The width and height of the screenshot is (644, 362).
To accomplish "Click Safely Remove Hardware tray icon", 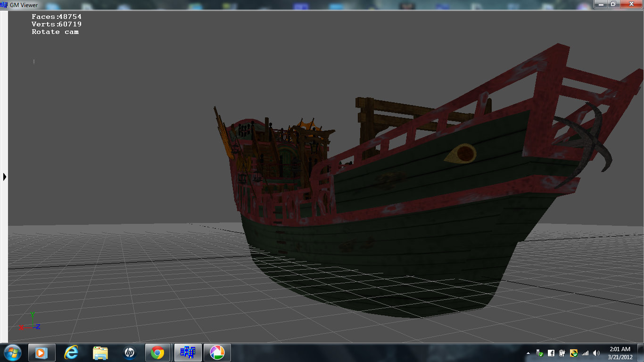I will tap(539, 353).
